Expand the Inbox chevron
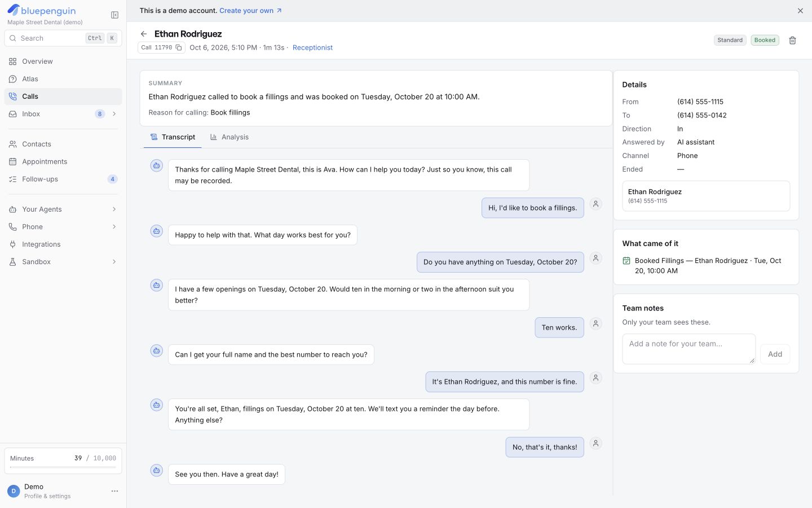The image size is (812, 508). pyautogui.click(x=114, y=114)
